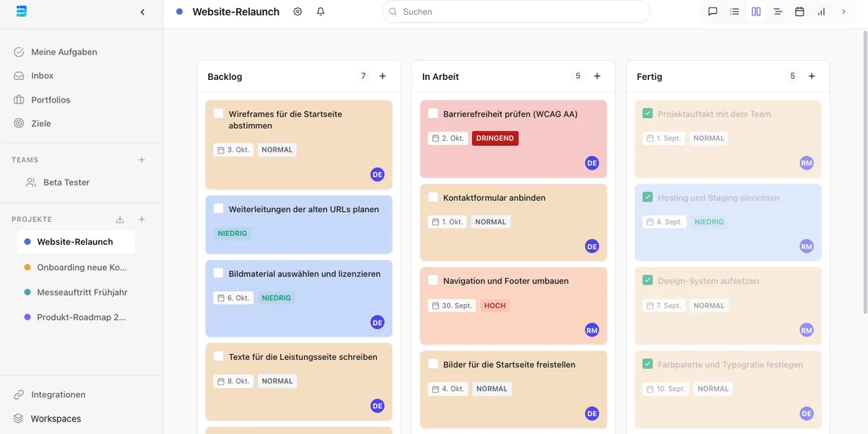
Task: Add a card to Backlog column
Action: pyautogui.click(x=383, y=76)
